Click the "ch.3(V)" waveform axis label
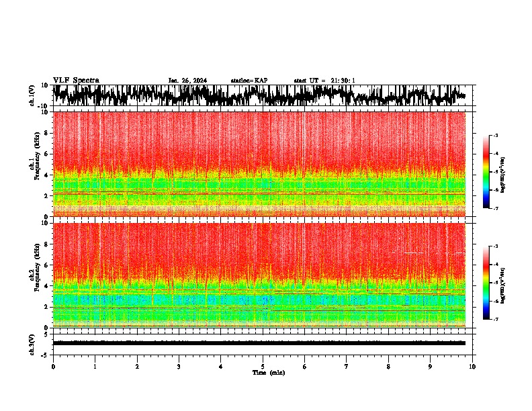Viewport: 532px width, 411px height. click(x=32, y=345)
